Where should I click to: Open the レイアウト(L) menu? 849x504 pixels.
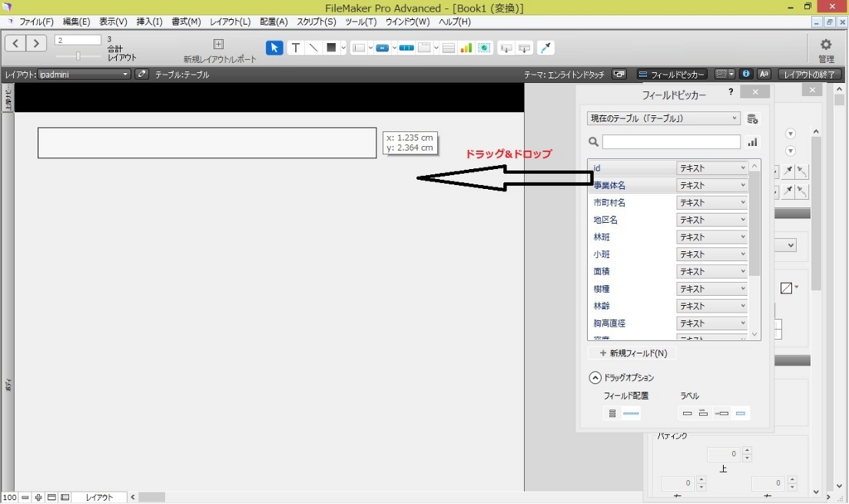pyautogui.click(x=230, y=22)
